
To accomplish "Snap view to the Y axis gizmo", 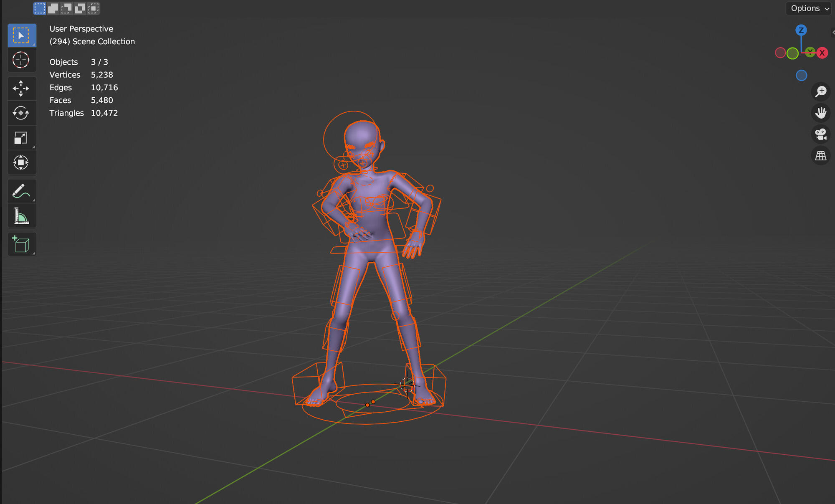I will point(810,52).
